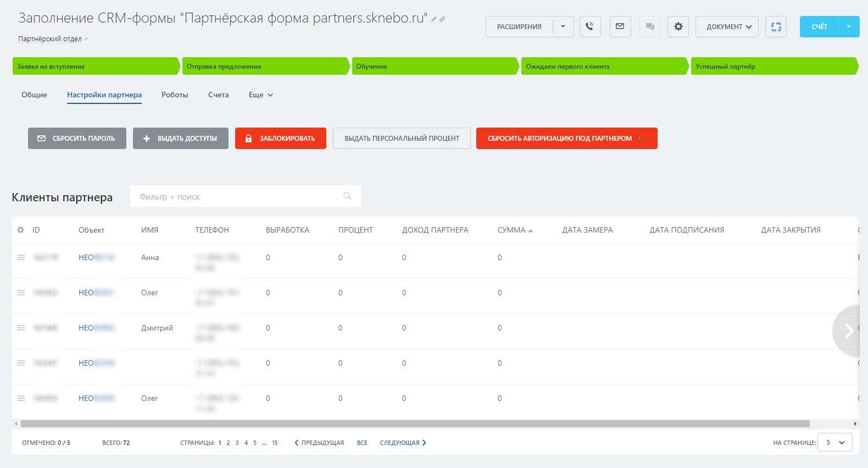
Task: Show all records with the ВСЕ link
Action: [x=362, y=443]
